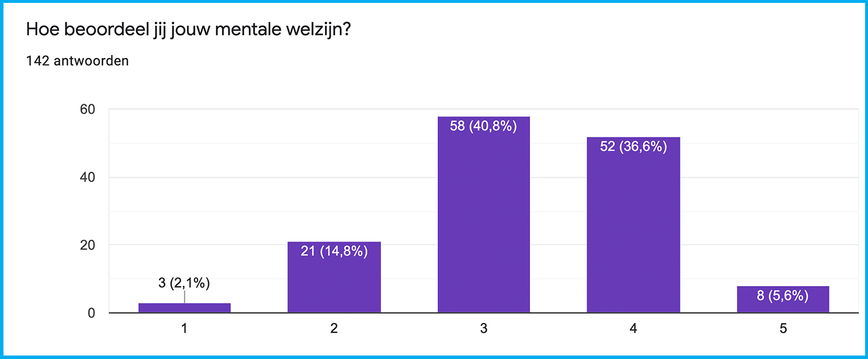Click x-axis label 5
Image resolution: width=868 pixels, height=359 pixels.
coord(783,328)
